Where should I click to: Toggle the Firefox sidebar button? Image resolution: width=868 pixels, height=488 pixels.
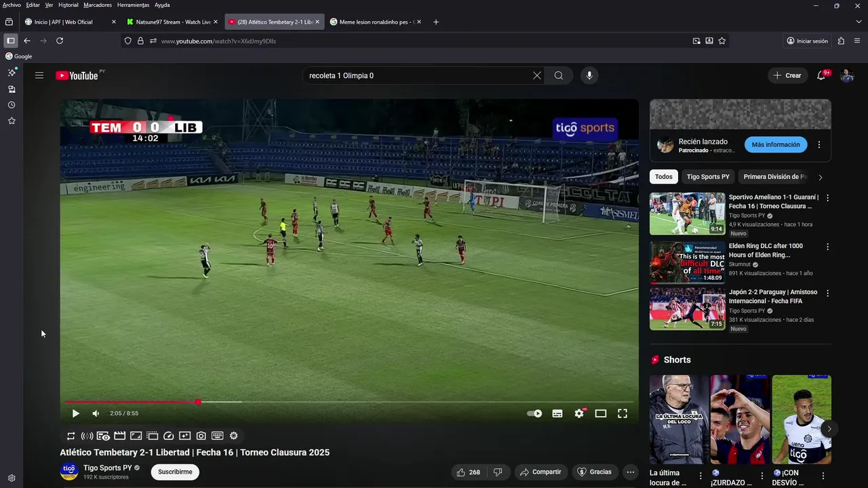[x=10, y=41]
